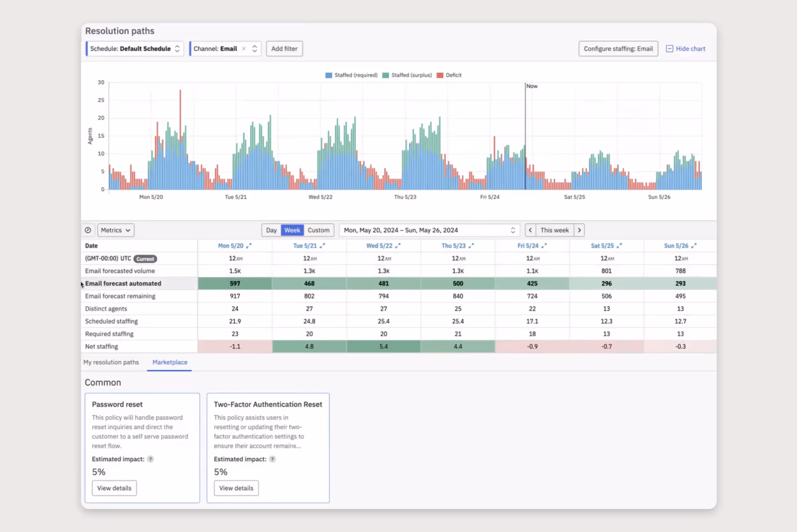Switch view to Day
The height and width of the screenshot is (532, 797).
point(271,230)
